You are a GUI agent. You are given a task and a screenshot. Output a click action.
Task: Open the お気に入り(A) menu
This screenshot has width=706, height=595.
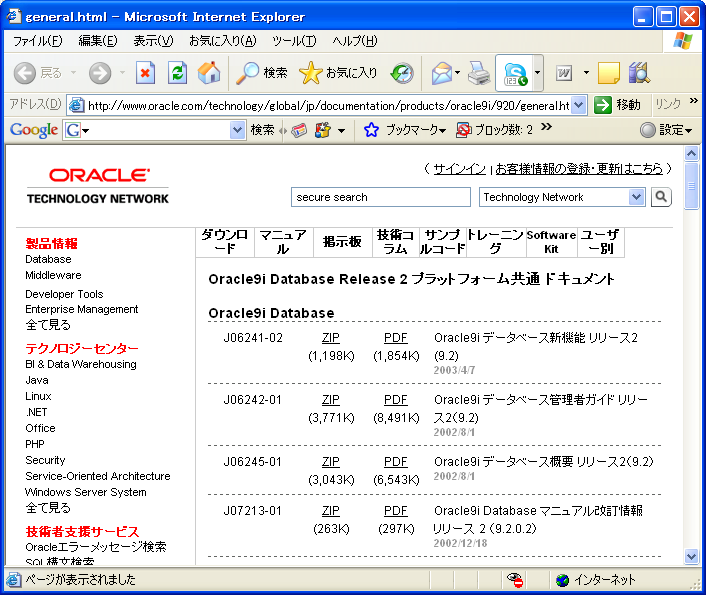[x=222, y=41]
